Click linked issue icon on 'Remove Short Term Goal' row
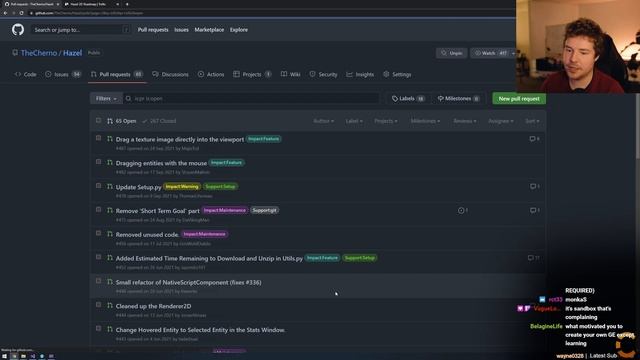Screen dimensions: 640x360 [462, 211]
